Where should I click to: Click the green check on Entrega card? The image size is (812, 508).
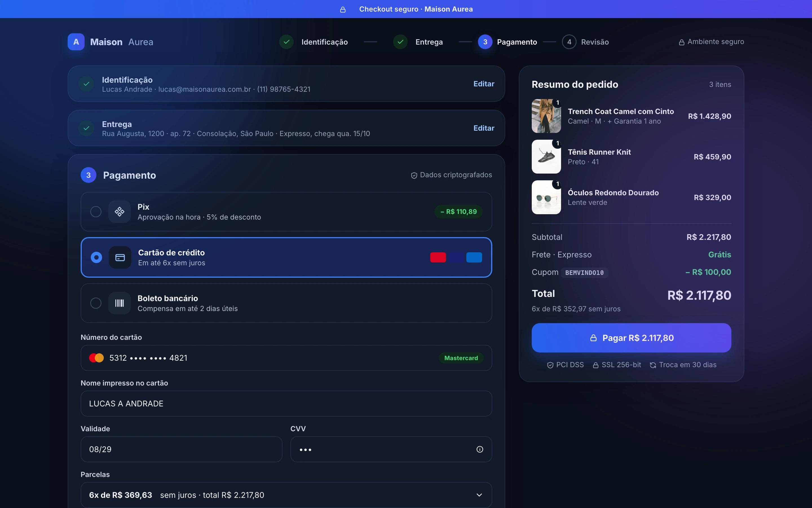(86, 128)
